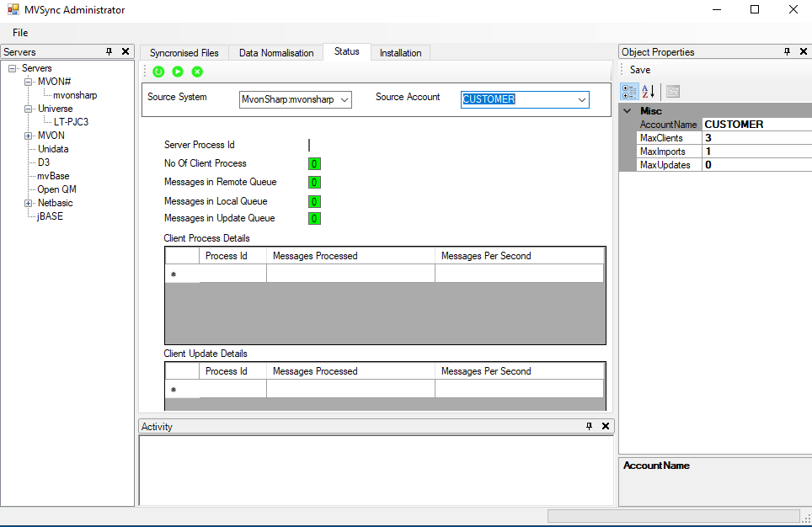Pin the Object Properties panel
812x527 pixels.
pyautogui.click(x=787, y=51)
